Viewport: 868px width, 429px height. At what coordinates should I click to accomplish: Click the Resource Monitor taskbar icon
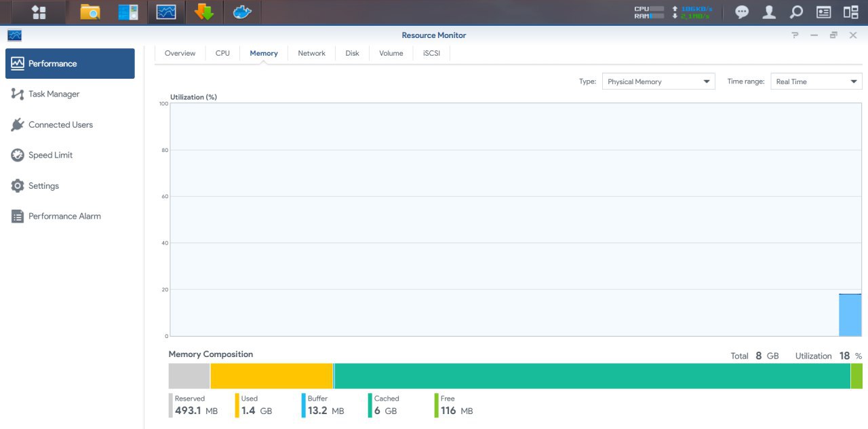166,12
